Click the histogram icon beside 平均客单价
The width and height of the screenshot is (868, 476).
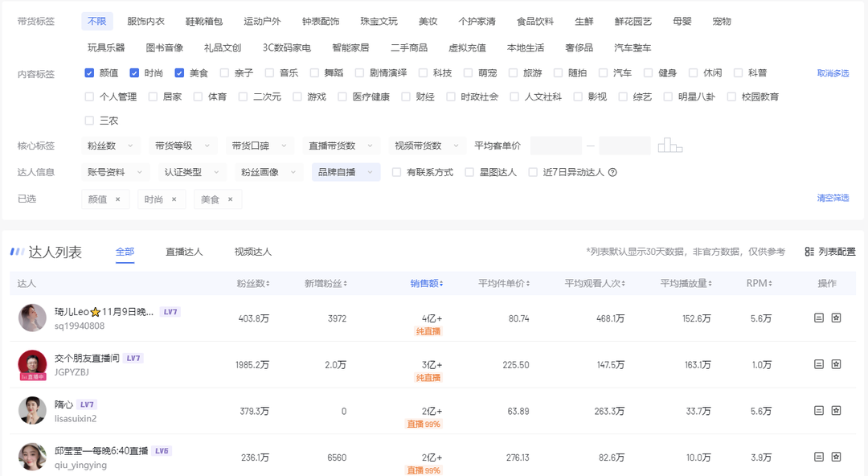672,146
